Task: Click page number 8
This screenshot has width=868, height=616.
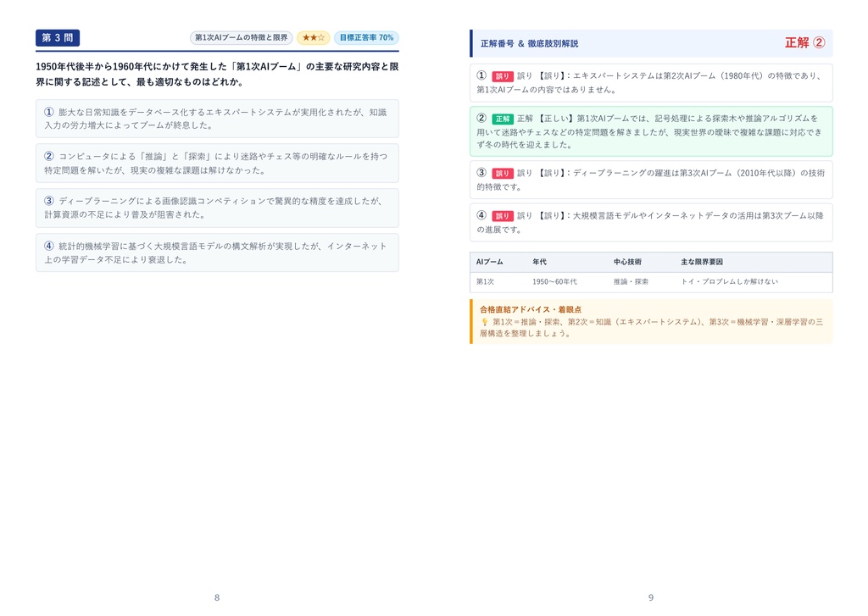Action: (x=217, y=597)
